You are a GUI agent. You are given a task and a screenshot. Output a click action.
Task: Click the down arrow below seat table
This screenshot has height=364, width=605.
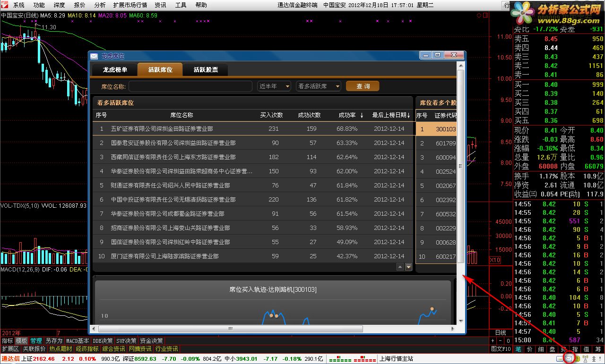coord(408,267)
